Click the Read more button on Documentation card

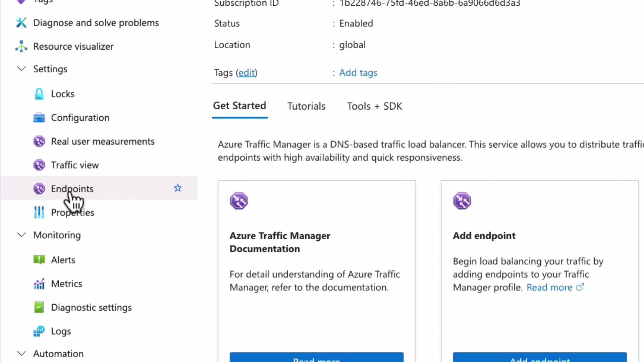[x=317, y=357]
